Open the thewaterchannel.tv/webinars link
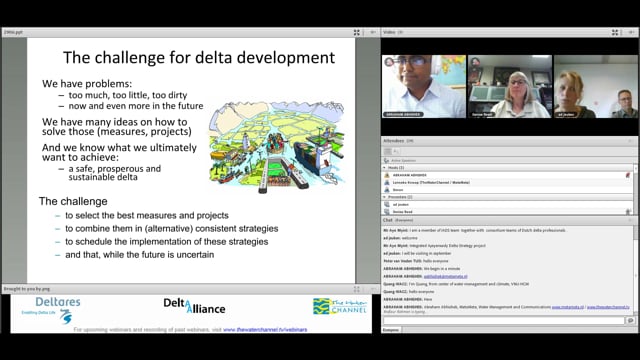Screen dimensions: 640x360 [265, 329]
